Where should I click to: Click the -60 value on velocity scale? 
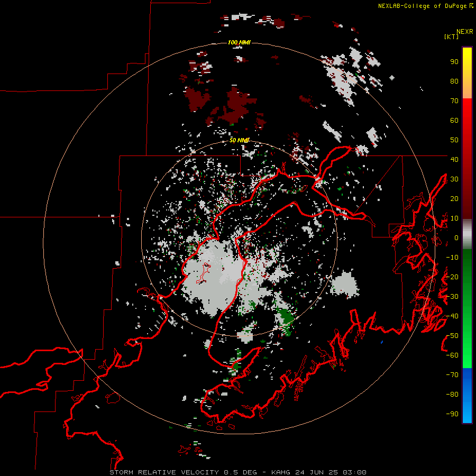pos(452,355)
